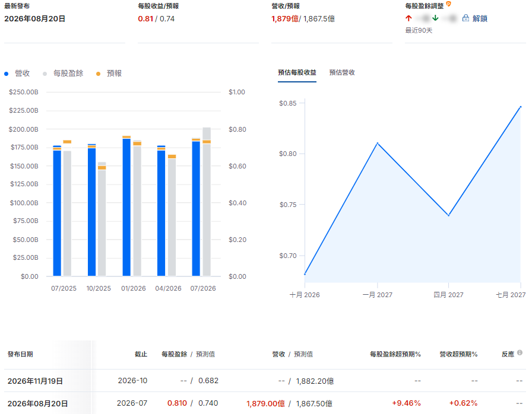
Task: Click the 0.81 EPS value in header summary
Action: click(x=145, y=18)
